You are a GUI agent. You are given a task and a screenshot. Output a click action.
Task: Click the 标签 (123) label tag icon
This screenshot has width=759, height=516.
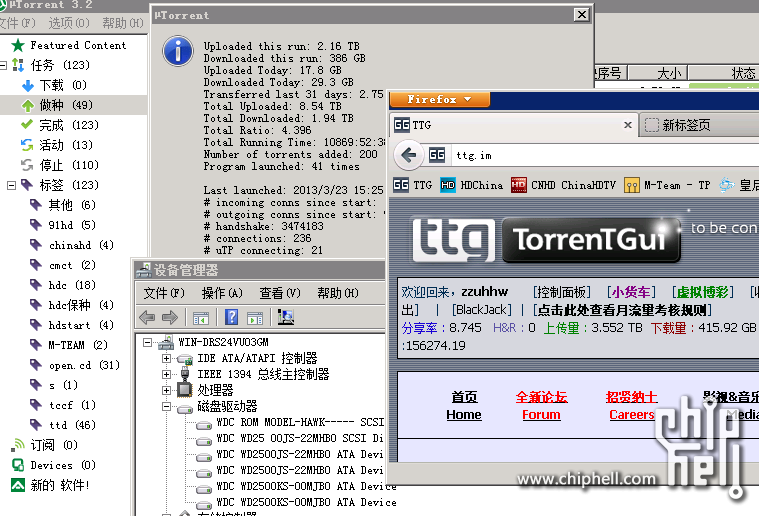27,185
